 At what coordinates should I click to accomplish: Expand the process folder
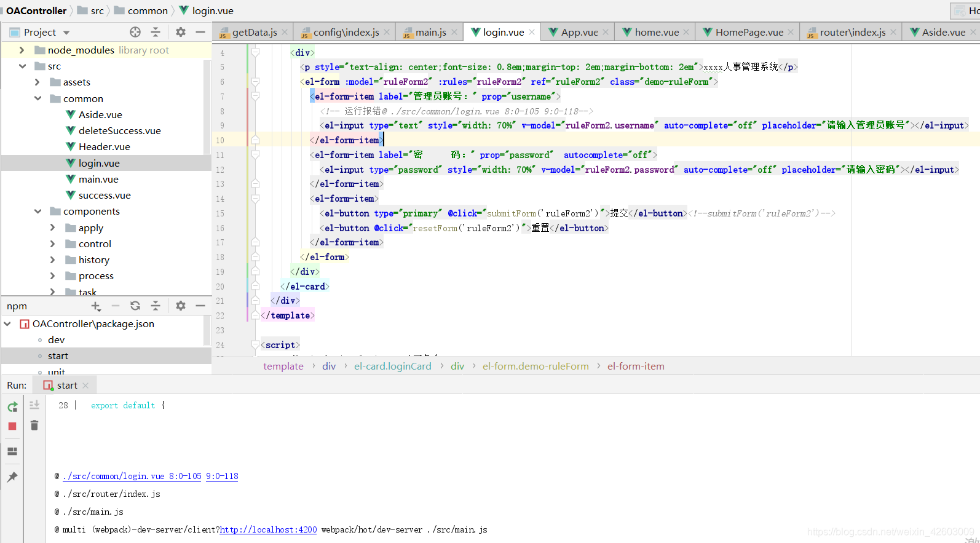click(52, 275)
